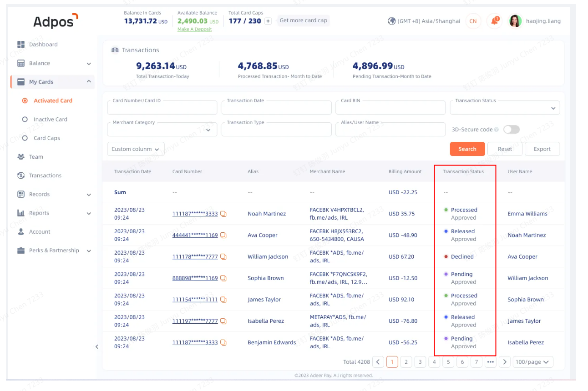Go to page 5 of the results

point(448,361)
